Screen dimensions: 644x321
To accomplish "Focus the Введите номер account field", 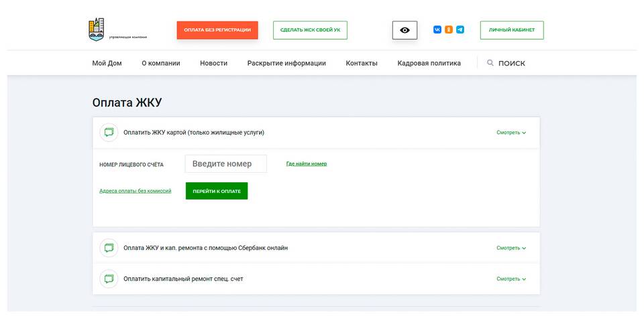I will coord(225,164).
